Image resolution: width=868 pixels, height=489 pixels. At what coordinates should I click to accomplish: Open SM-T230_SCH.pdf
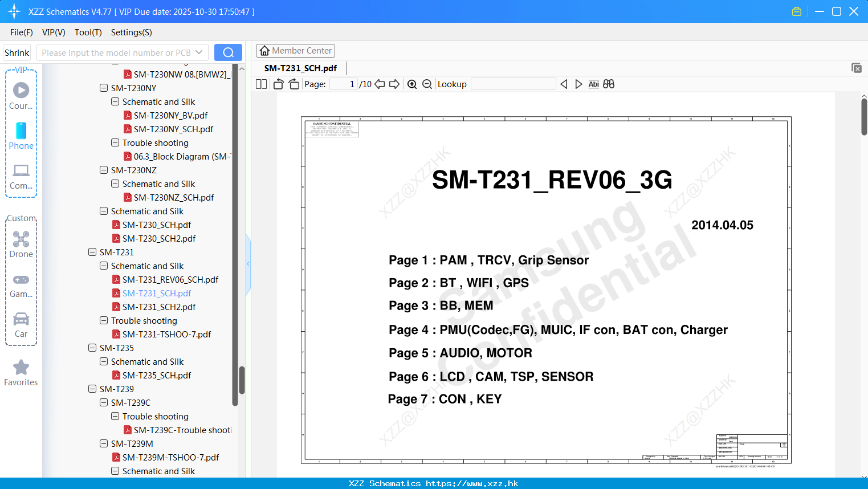(157, 225)
